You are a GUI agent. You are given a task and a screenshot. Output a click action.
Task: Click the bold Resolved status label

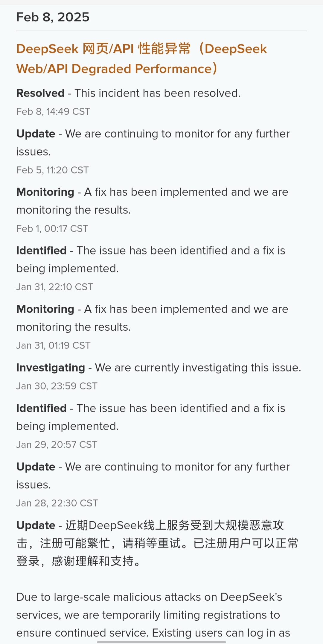40,93
